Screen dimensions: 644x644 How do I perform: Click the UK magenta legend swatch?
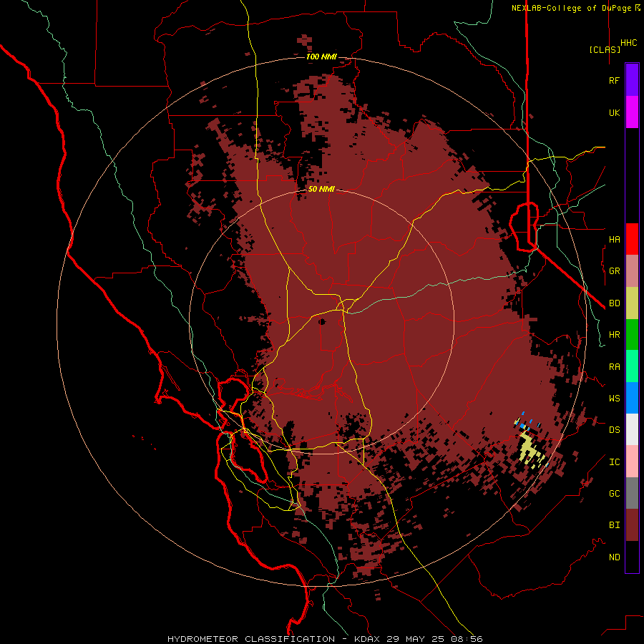pos(632,112)
